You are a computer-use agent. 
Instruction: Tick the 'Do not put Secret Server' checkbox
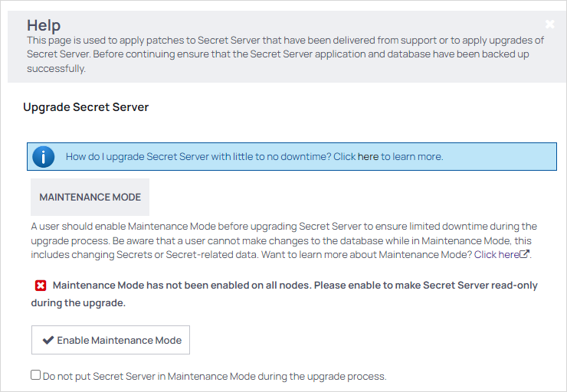(35, 375)
